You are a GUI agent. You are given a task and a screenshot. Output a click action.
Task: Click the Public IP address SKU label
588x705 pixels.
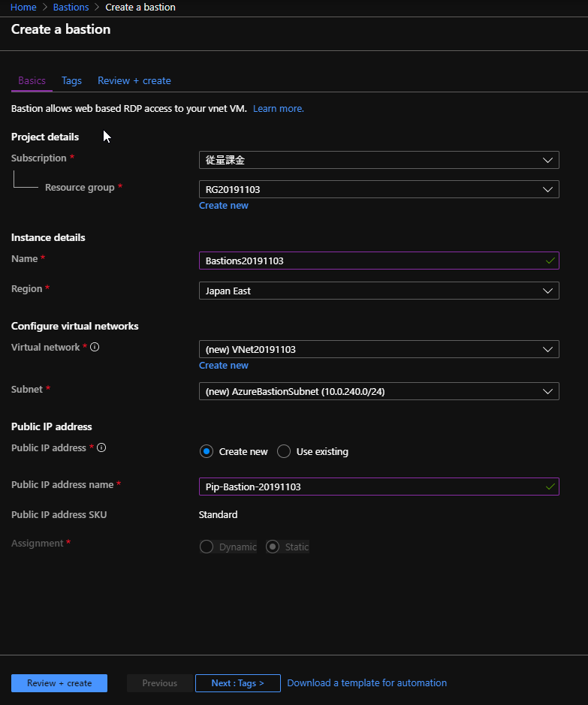tap(59, 515)
